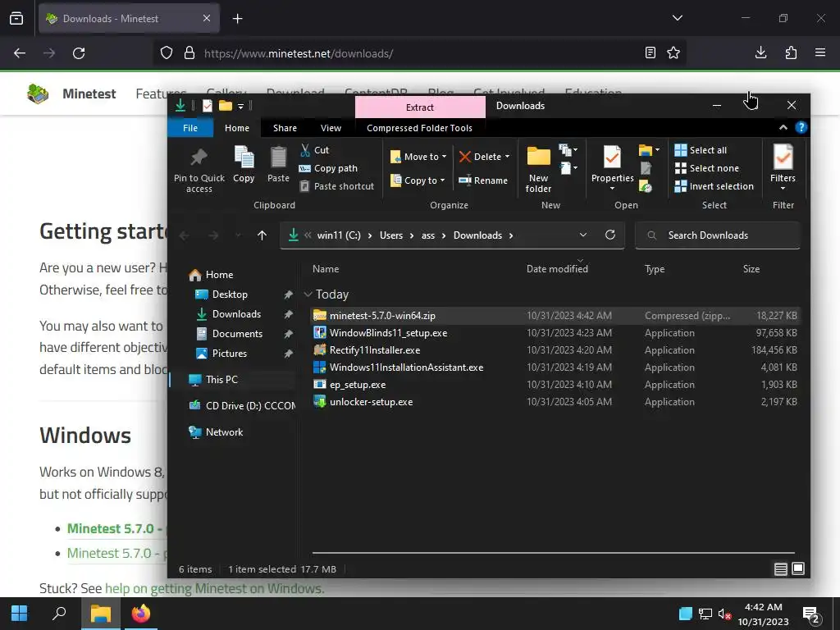Click the New folder quick access toolbar icon
The width and height of the screenshot is (840, 630).
(x=225, y=106)
